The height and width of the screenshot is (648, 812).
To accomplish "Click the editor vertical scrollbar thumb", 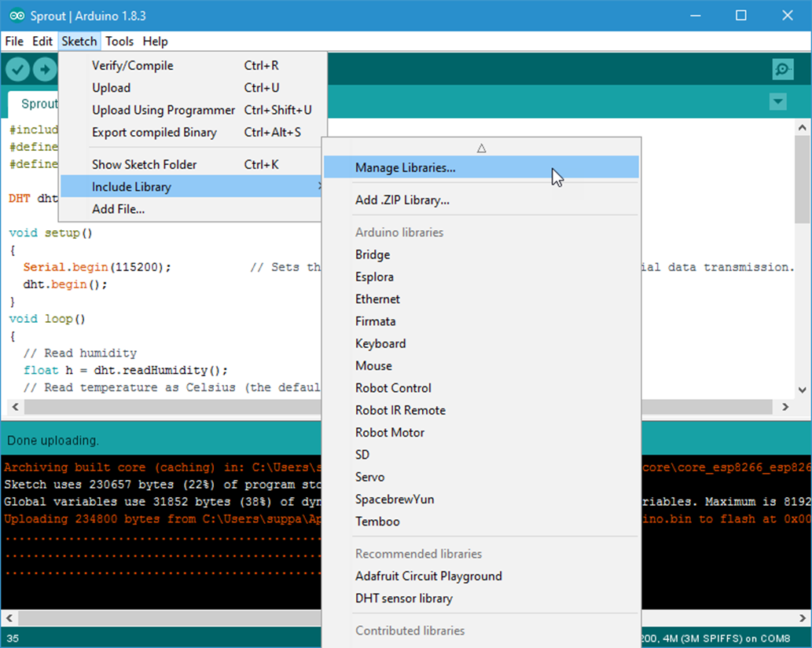I will coord(802,178).
